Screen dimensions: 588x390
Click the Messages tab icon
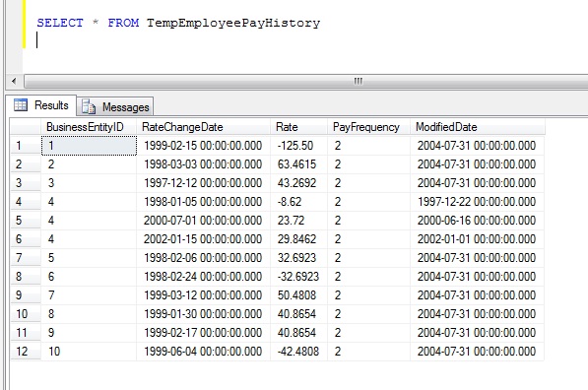89,107
